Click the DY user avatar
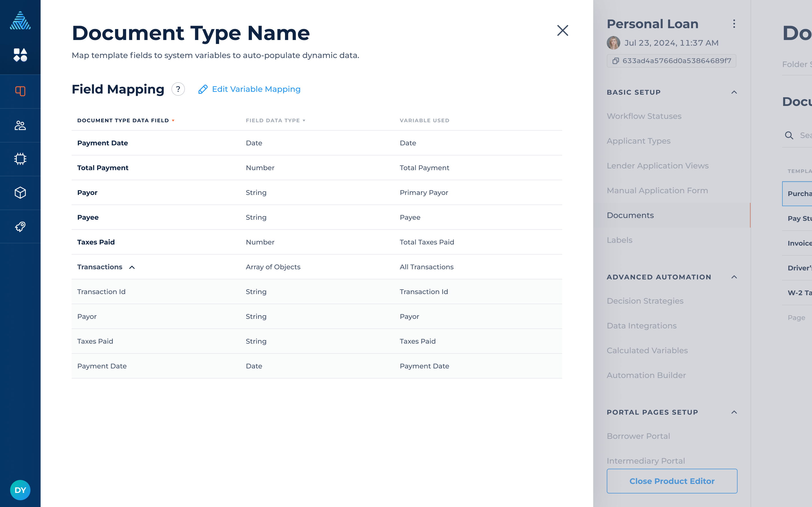 click(20, 490)
